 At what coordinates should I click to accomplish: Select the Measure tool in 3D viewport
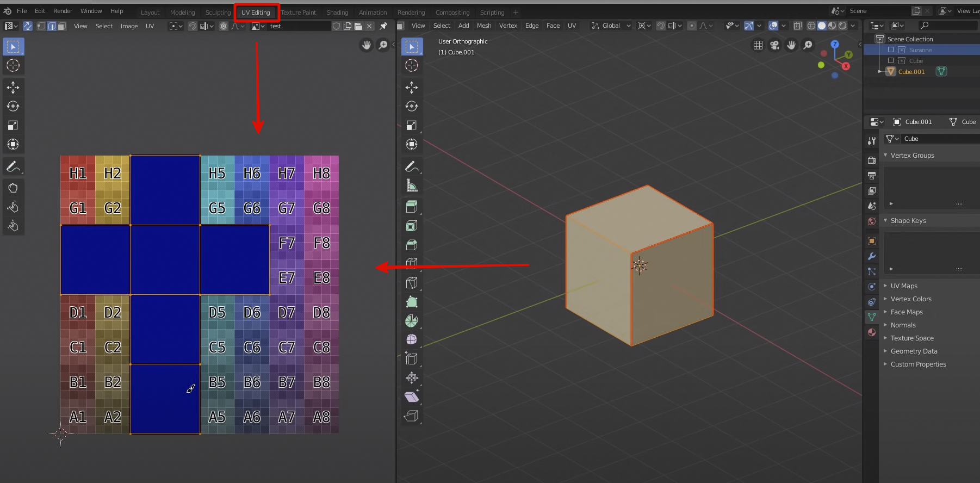(x=412, y=186)
